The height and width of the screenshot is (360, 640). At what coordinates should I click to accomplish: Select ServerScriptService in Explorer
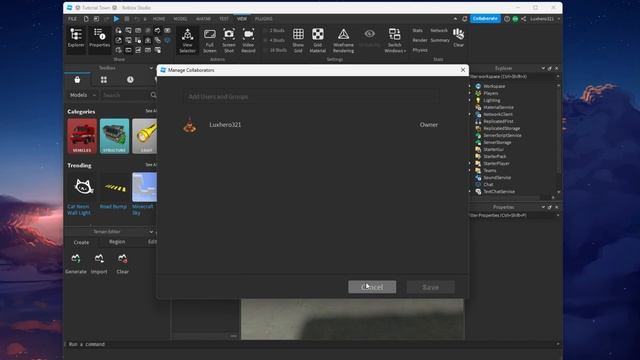[502, 136]
